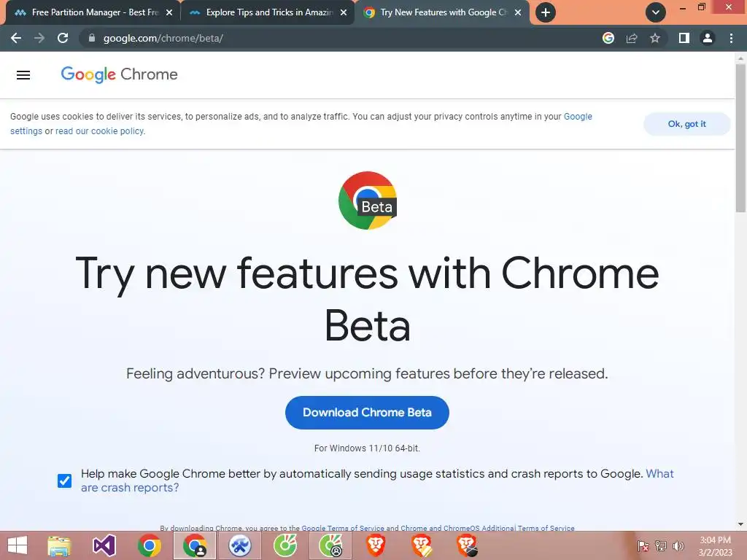Open first green CCleaner-style taskbar icon

point(285,545)
